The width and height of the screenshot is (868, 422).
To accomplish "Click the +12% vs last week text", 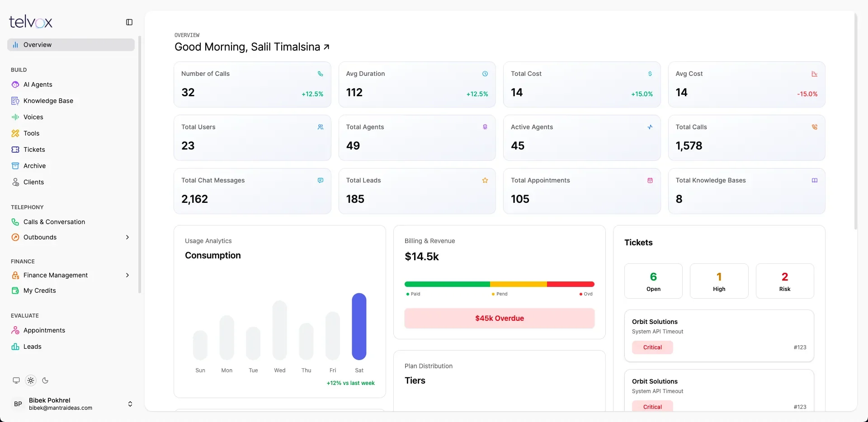I will tap(350, 383).
